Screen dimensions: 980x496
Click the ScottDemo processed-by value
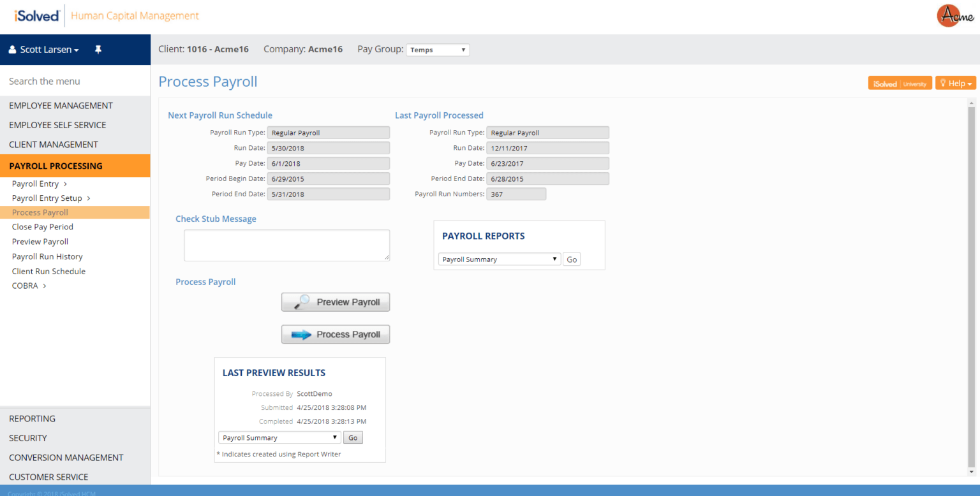315,394
